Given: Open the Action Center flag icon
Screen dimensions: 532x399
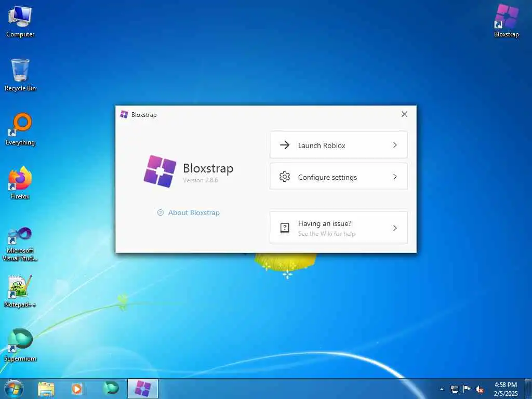Looking at the screenshot, I should tap(467, 389).
